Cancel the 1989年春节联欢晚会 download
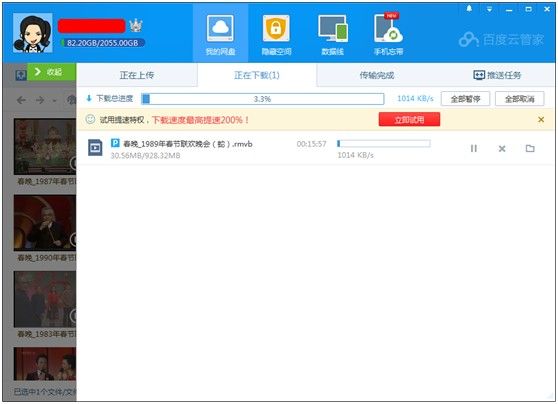This screenshot has width=558, height=404. click(x=502, y=148)
